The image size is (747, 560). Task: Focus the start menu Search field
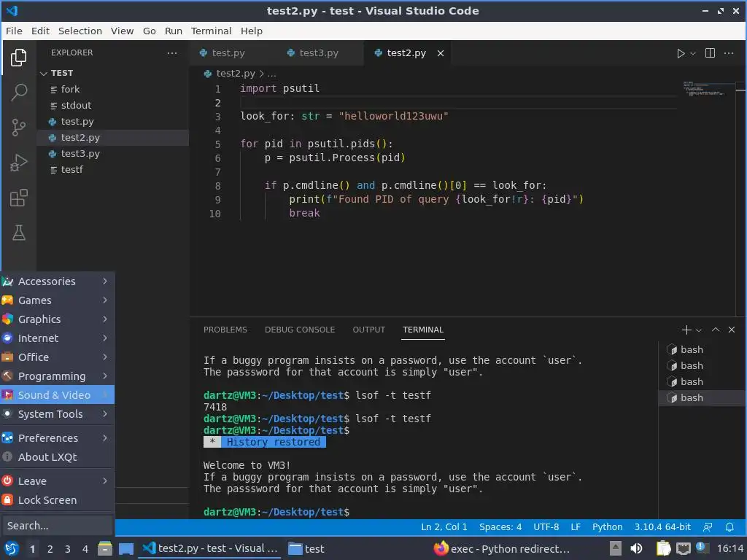point(57,526)
